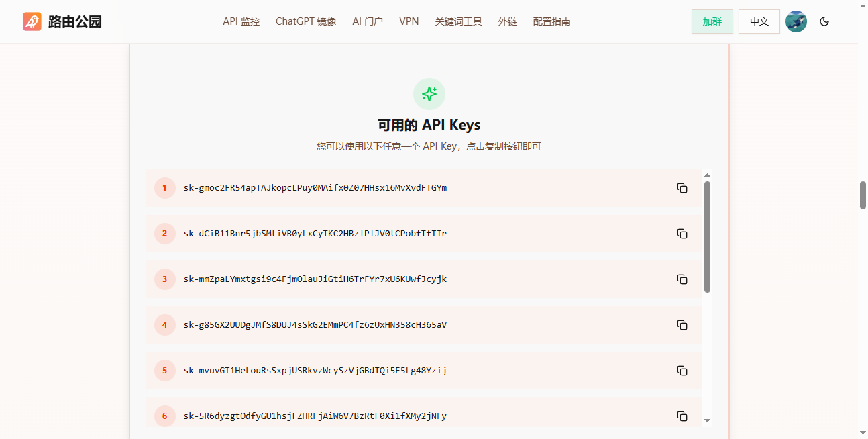
Task: Toggle dark mode with moon icon
Action: [824, 21]
